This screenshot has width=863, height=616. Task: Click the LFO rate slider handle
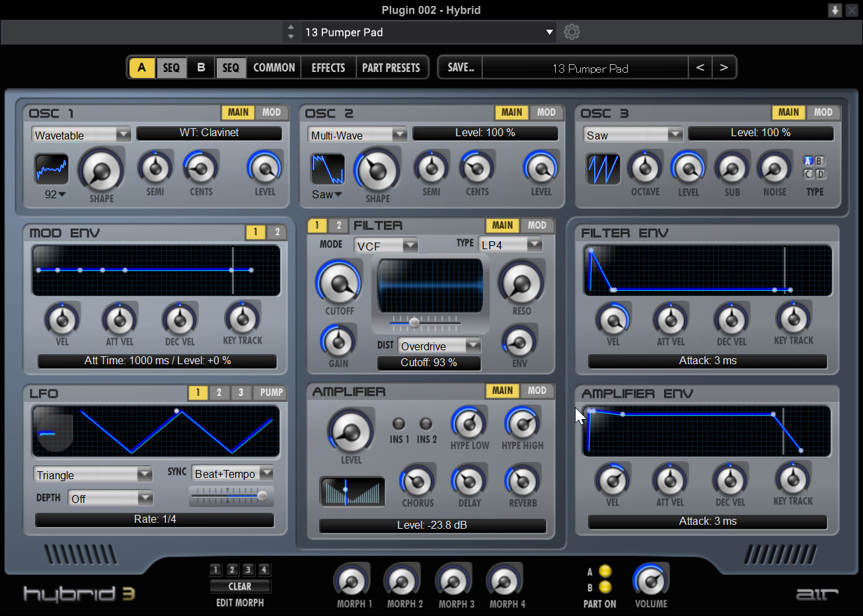tap(262, 496)
